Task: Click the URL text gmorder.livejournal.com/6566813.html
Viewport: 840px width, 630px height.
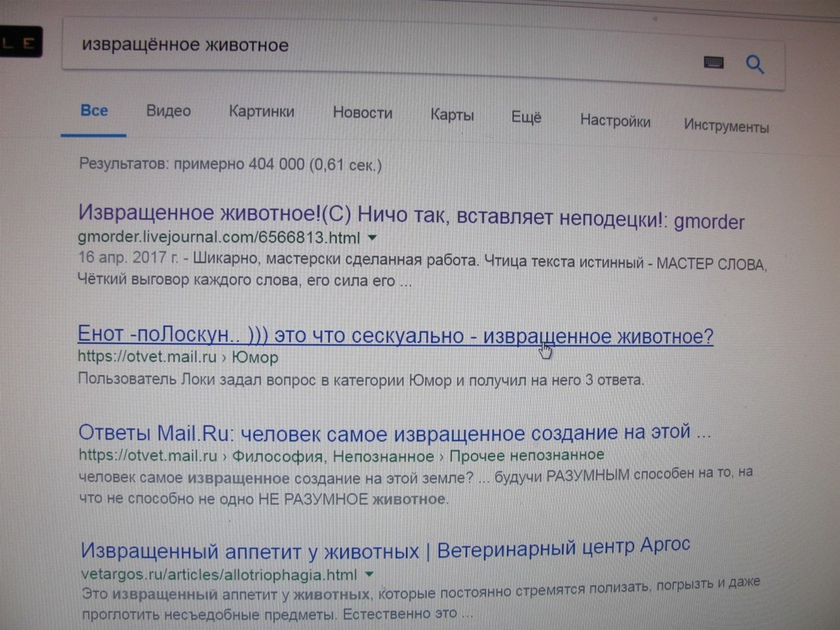Action: click(x=219, y=237)
